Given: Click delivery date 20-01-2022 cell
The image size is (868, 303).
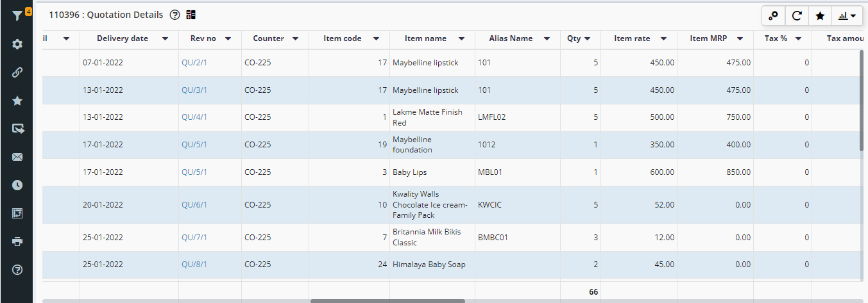Looking at the screenshot, I should [129, 205].
